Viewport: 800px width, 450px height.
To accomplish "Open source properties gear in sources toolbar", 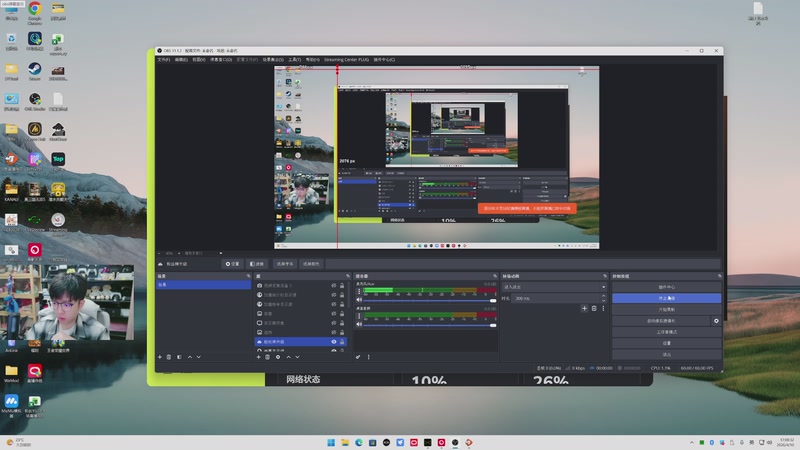I will click(278, 357).
